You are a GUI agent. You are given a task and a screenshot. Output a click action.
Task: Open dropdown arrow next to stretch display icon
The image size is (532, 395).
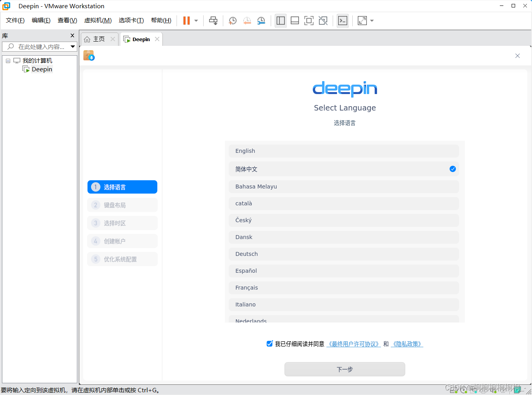(372, 21)
